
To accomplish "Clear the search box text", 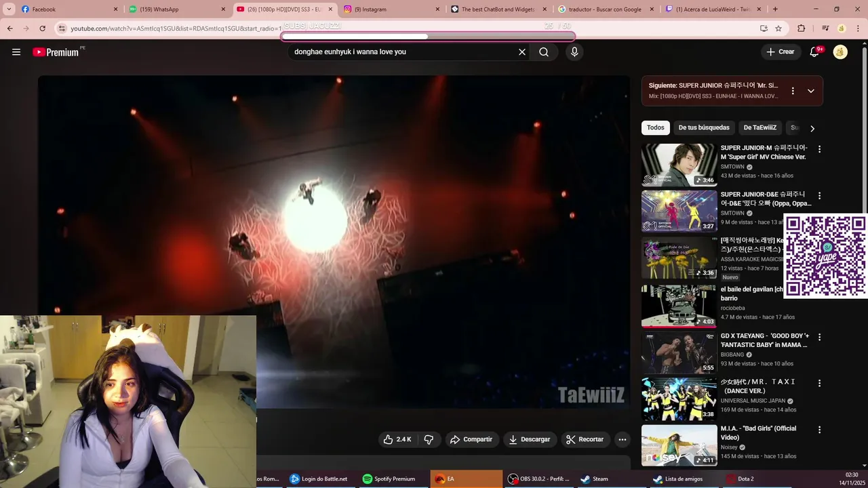I will tap(522, 52).
